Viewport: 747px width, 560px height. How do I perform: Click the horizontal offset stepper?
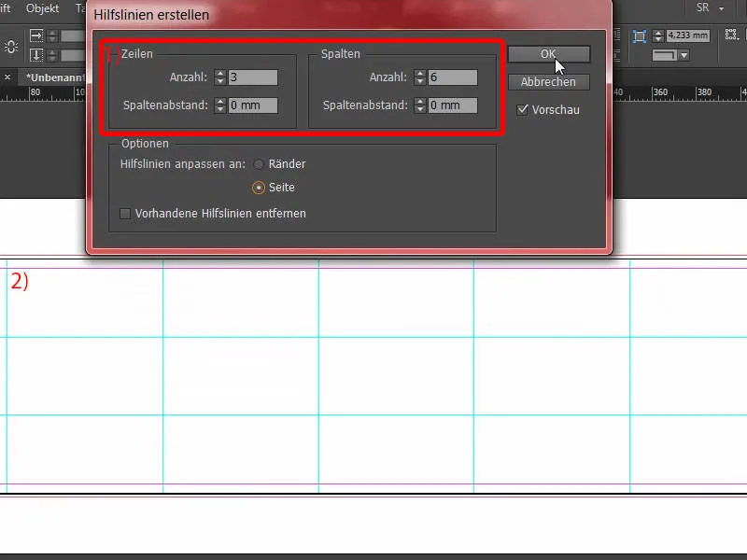pos(52,35)
